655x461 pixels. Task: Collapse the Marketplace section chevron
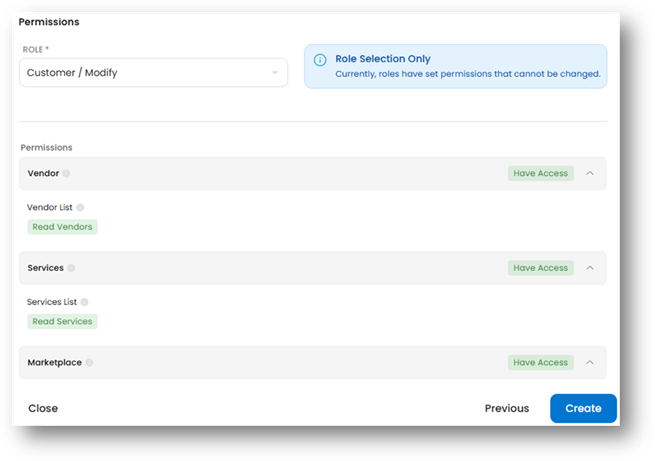coord(590,362)
